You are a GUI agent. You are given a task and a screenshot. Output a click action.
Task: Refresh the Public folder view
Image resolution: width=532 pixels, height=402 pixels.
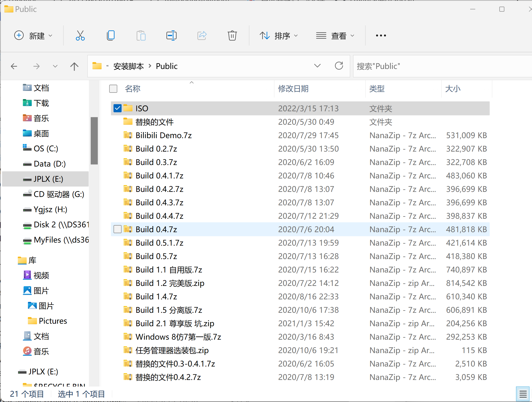click(x=339, y=66)
